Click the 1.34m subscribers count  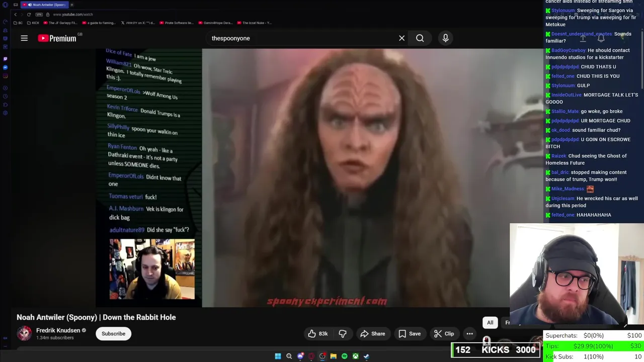coord(55,338)
